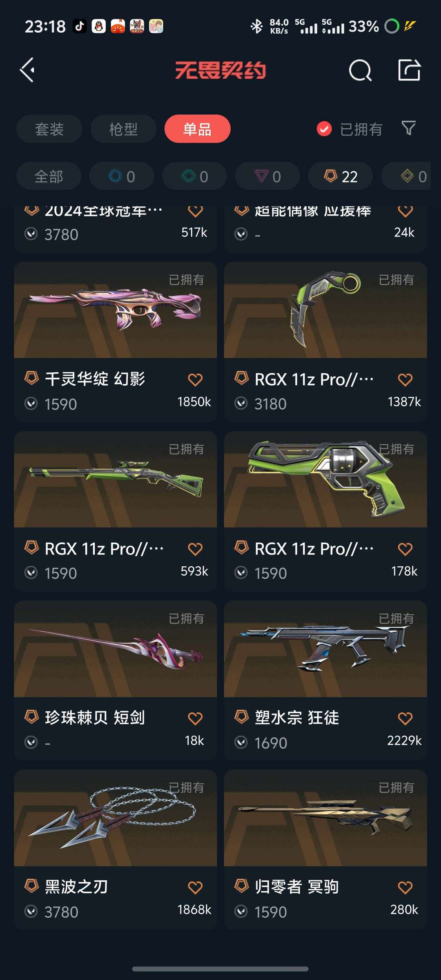
Task: Tap the share icon in header
Action: click(x=409, y=70)
